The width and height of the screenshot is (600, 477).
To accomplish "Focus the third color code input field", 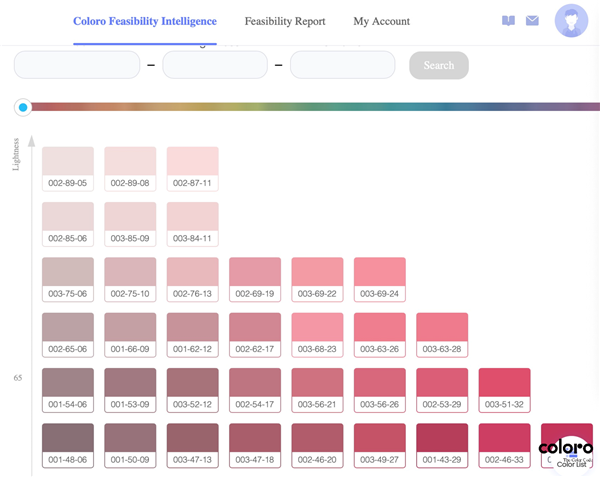I will pyautogui.click(x=342, y=65).
